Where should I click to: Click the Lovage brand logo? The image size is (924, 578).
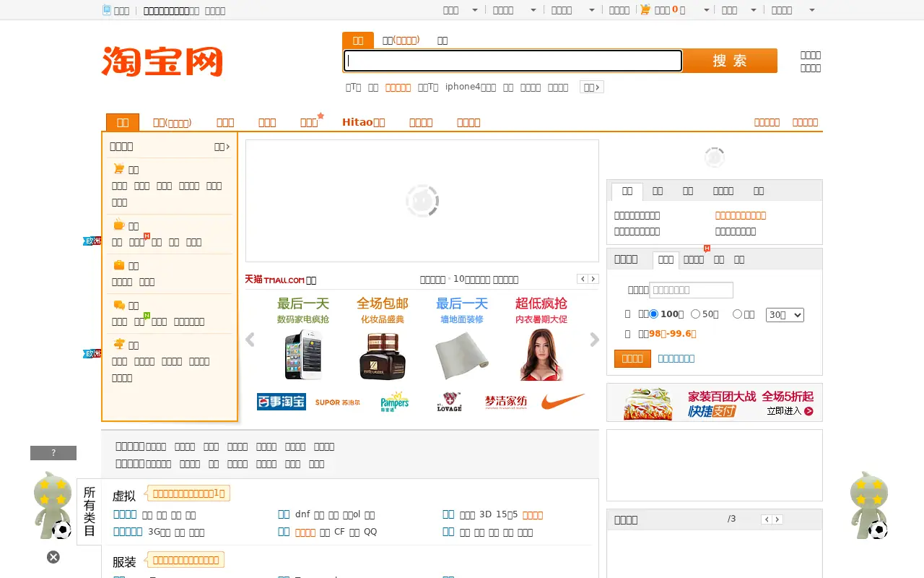click(449, 402)
